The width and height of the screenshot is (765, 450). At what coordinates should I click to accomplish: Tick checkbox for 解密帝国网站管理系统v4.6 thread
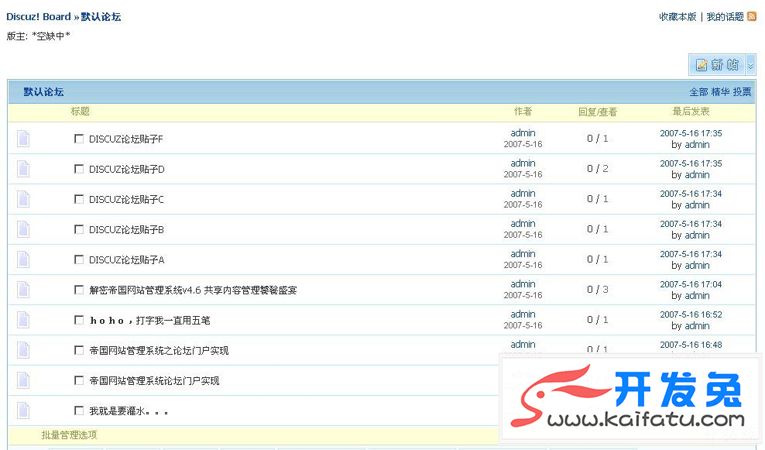pyautogui.click(x=79, y=290)
